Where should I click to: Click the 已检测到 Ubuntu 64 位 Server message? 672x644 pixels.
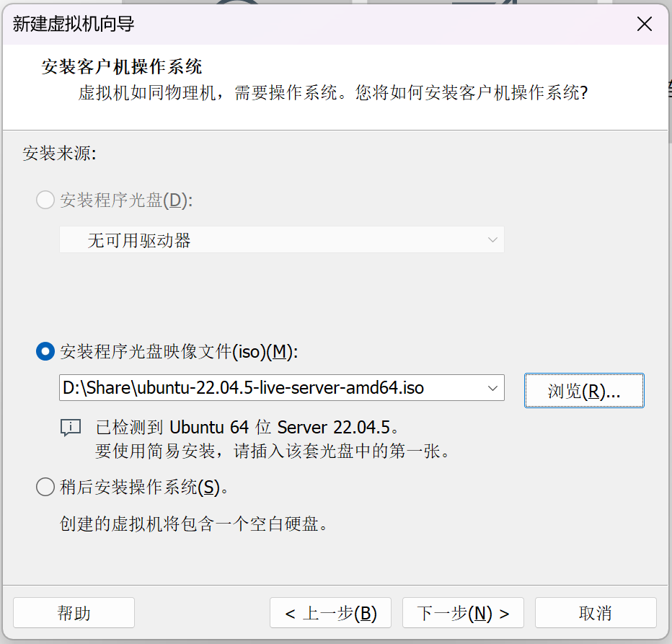click(247, 428)
